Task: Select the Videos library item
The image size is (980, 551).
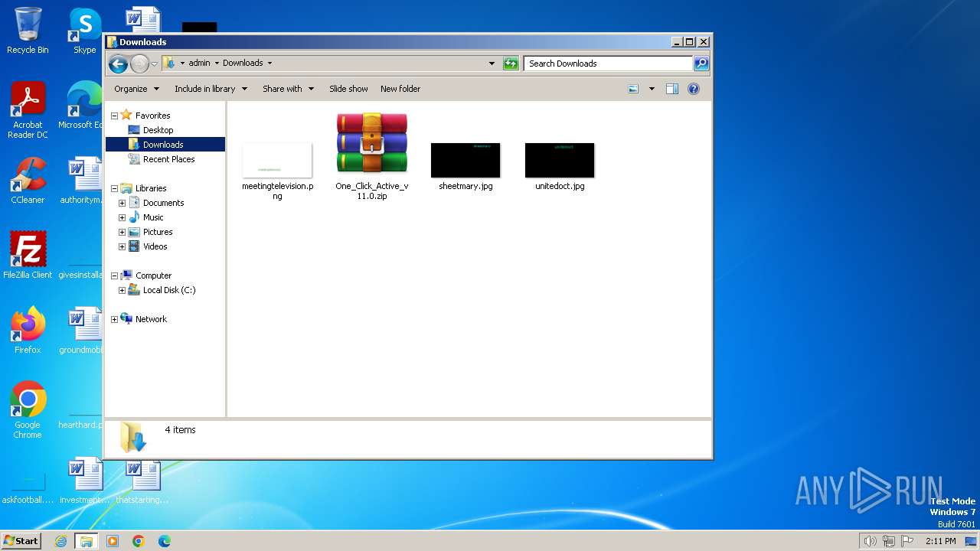Action: coord(155,246)
